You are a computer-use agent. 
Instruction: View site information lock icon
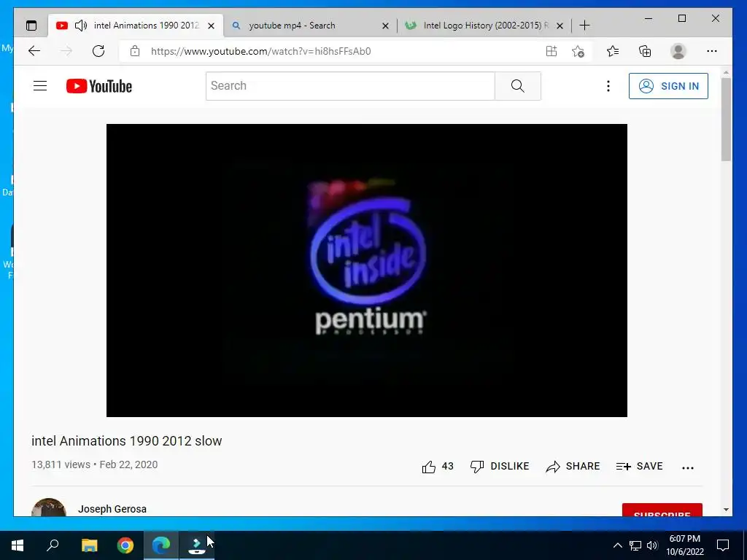coord(135,51)
